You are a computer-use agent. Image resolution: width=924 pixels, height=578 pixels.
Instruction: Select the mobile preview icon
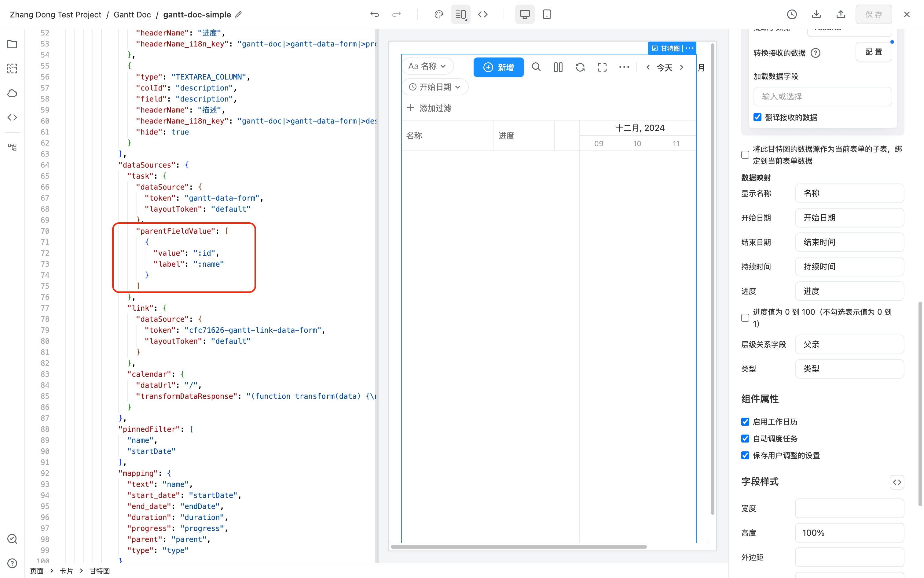point(547,15)
